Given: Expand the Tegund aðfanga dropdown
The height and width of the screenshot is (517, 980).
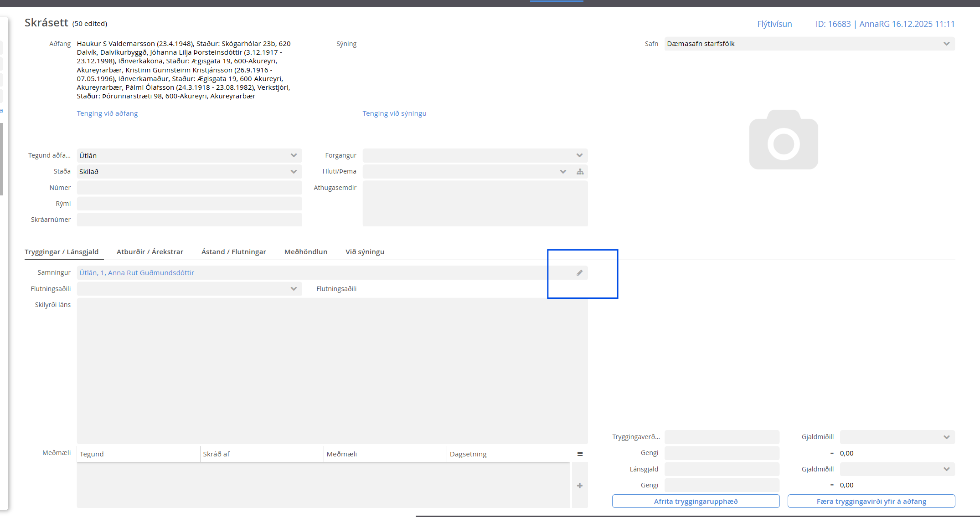Looking at the screenshot, I should [x=294, y=156].
